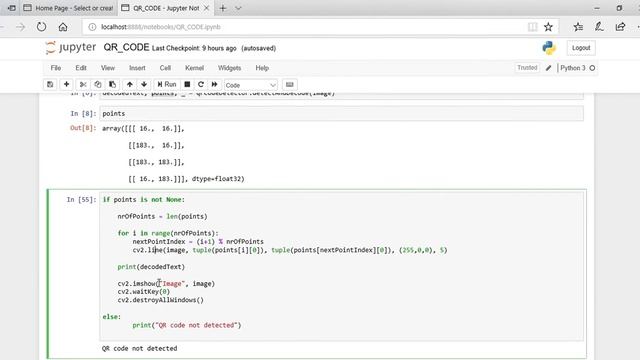Open the View menu

108,68
